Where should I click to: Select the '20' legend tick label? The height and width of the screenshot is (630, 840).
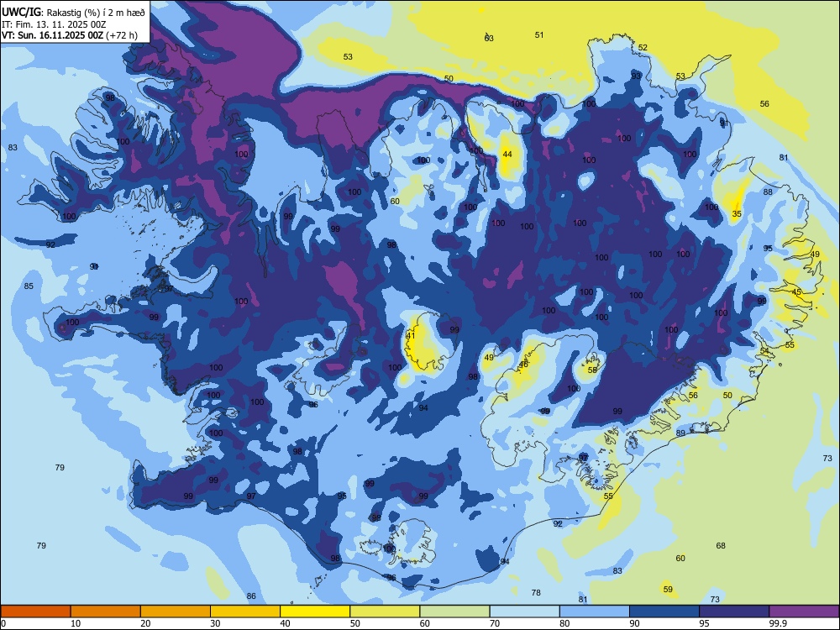(x=145, y=623)
